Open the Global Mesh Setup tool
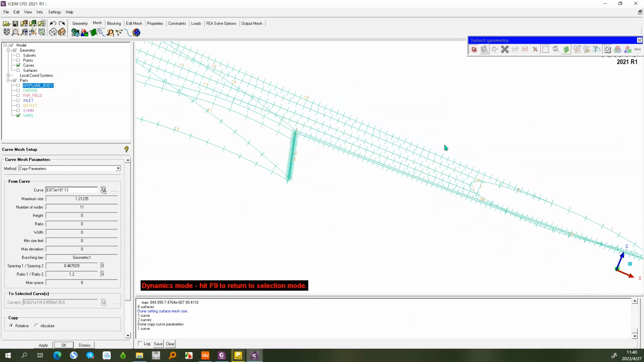Viewport: 644px width, 362px height. 75,33
